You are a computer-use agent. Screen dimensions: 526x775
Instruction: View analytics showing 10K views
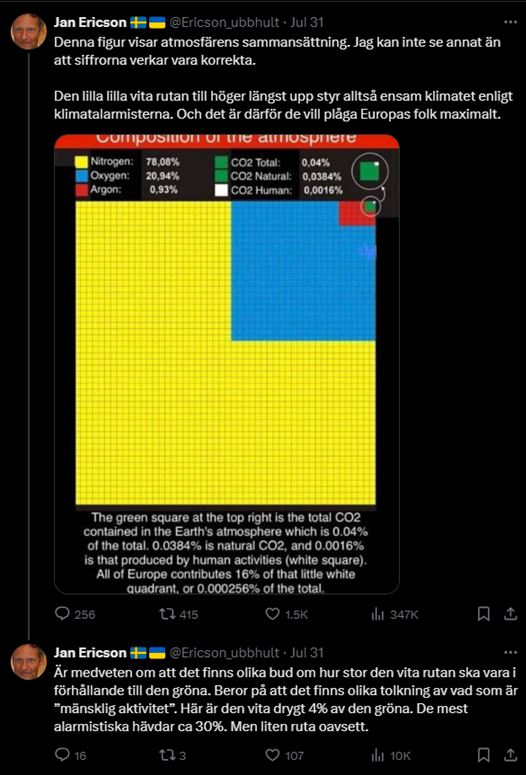point(391,755)
